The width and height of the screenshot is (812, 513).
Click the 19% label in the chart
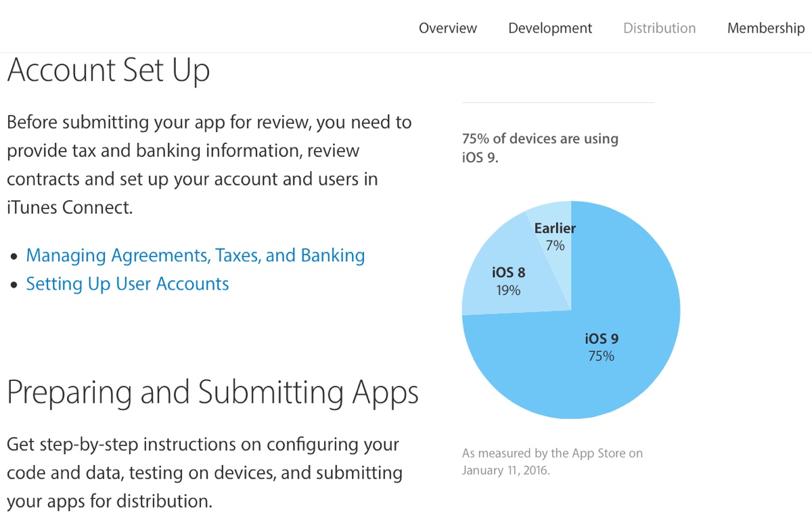click(x=508, y=290)
